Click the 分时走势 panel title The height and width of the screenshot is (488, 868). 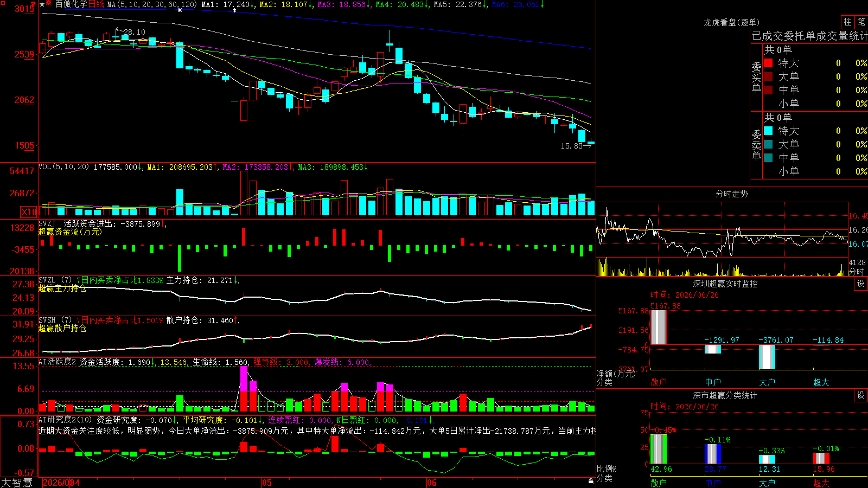tap(732, 194)
